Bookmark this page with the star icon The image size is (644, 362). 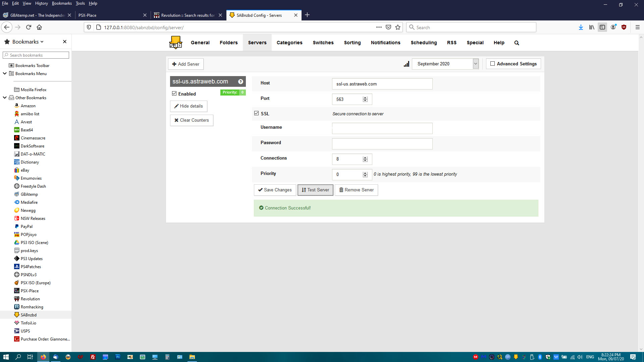pyautogui.click(x=398, y=27)
